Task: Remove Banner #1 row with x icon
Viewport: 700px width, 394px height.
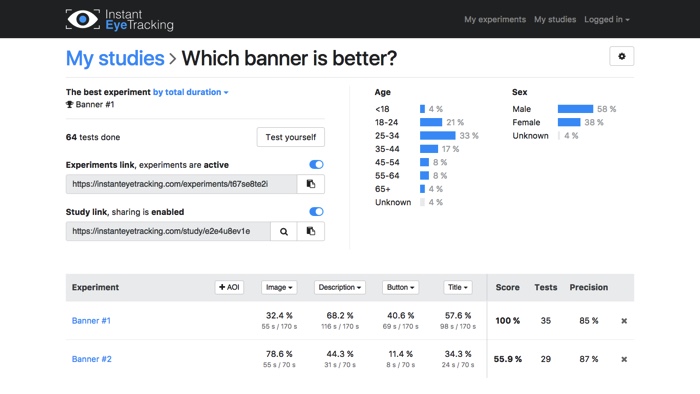Action: tap(624, 321)
